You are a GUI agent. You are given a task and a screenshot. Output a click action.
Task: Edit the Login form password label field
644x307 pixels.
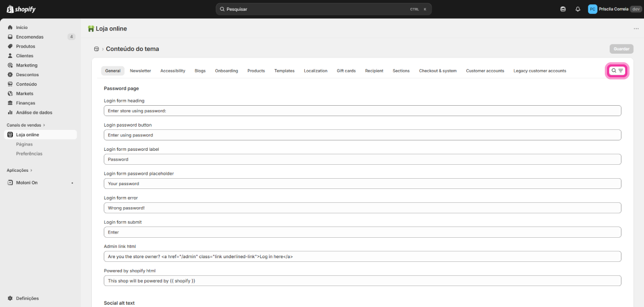click(x=362, y=159)
